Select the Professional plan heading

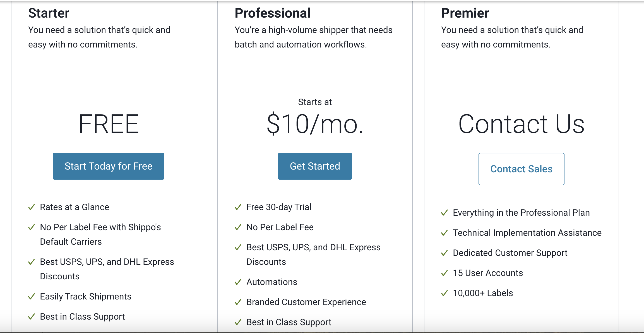(272, 13)
